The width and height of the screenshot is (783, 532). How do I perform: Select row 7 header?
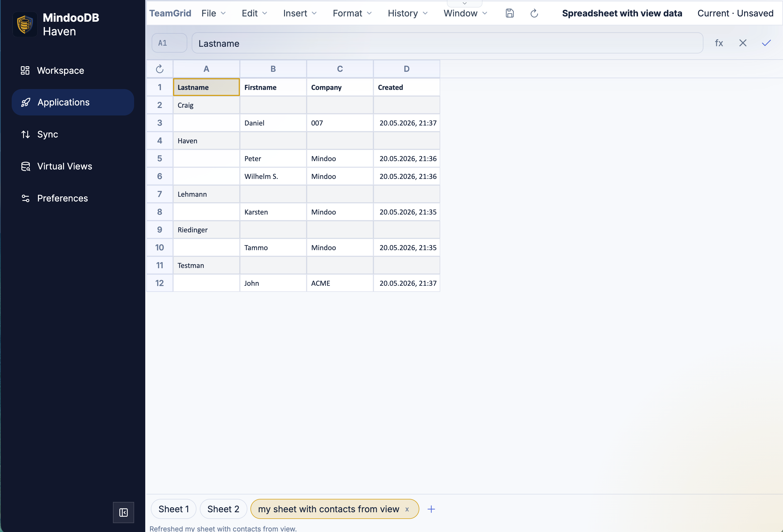pos(160,194)
